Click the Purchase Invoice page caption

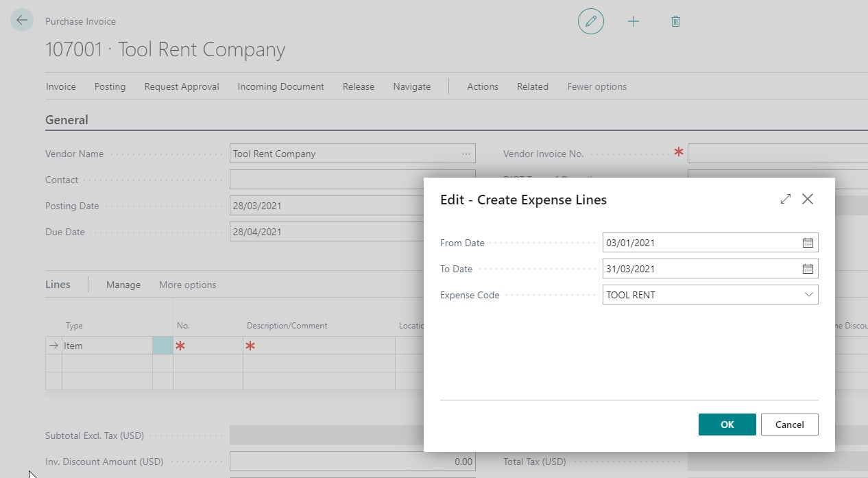(81, 21)
